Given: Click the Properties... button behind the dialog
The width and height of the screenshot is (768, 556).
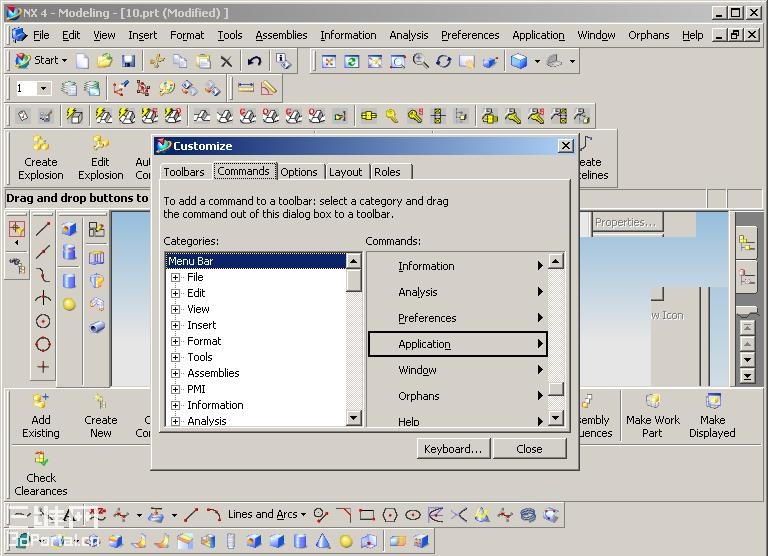Looking at the screenshot, I should pyautogui.click(x=625, y=222).
